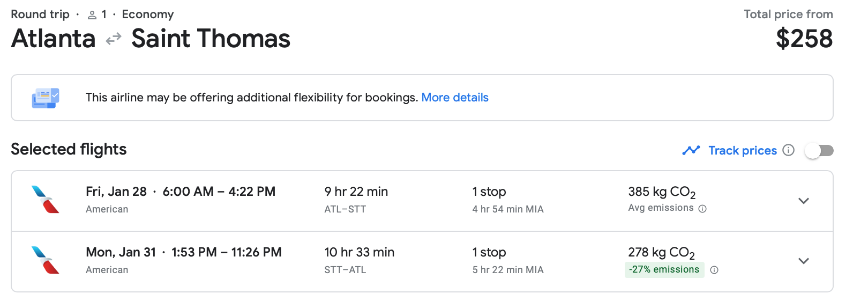This screenshot has width=868, height=308.
Task: Expand the Mon, Jan 31 flight details
Action: (803, 261)
